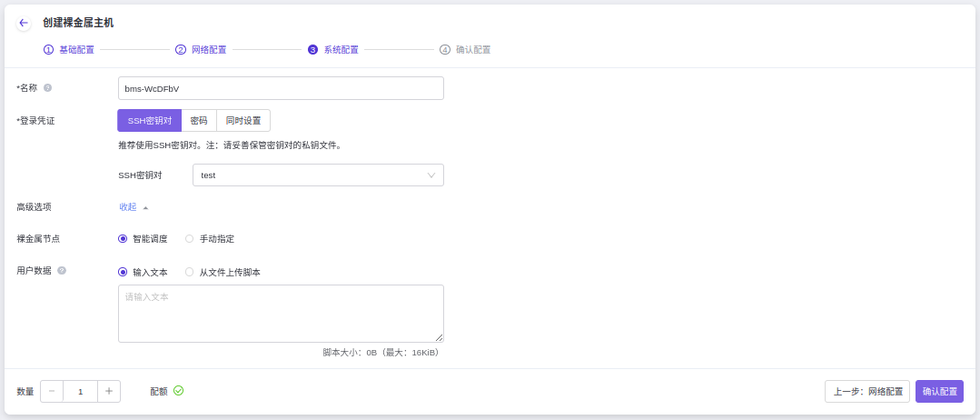Select 输入文本 radio option

(123, 272)
